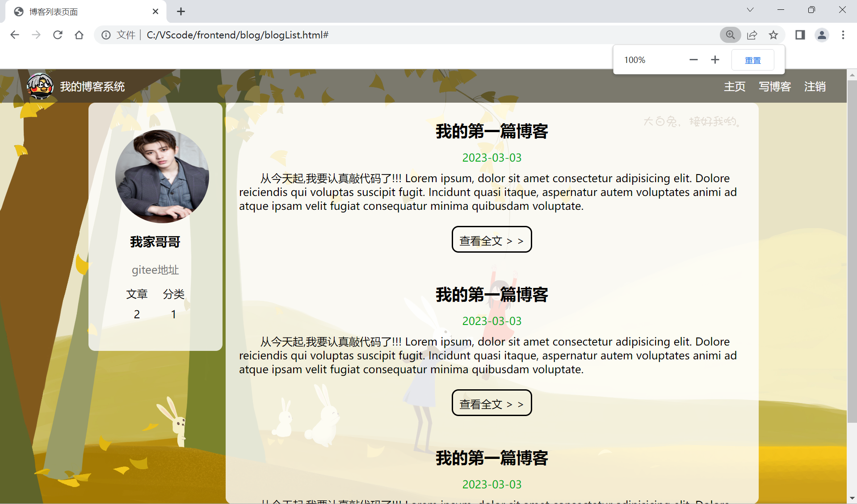Click the second 我的第一篇博客 title

coord(492,295)
